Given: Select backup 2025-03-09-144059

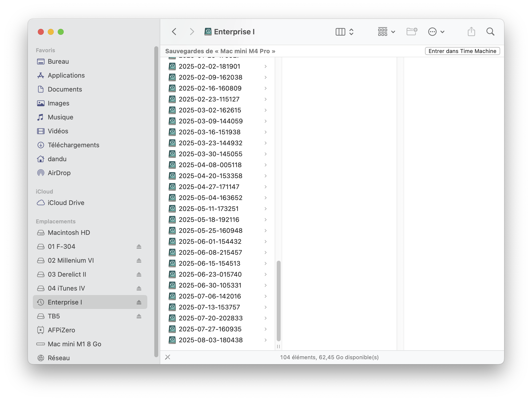Looking at the screenshot, I should 218,121.
